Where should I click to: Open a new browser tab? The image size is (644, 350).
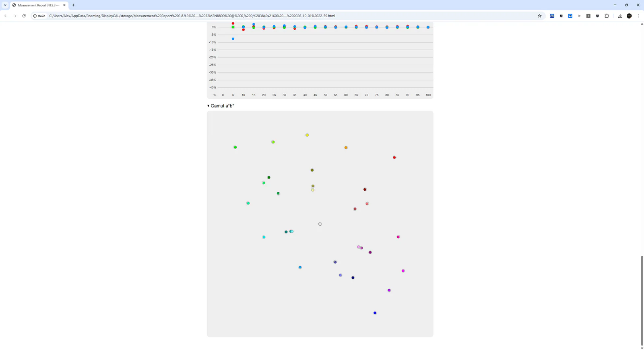coord(73,5)
